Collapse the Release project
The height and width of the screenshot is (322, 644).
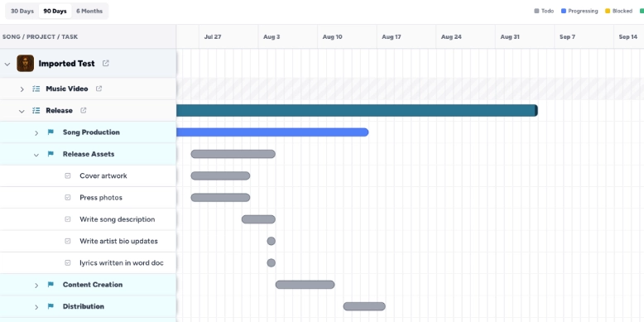pyautogui.click(x=22, y=111)
